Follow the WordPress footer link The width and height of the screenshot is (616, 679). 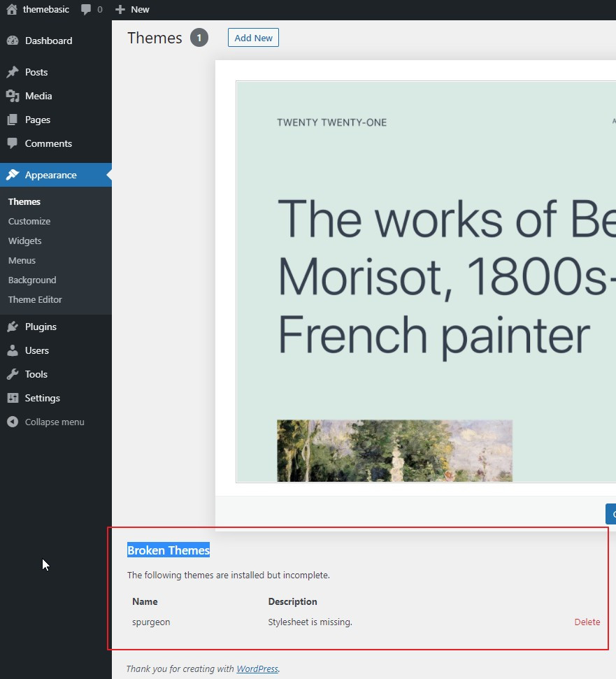(257, 669)
